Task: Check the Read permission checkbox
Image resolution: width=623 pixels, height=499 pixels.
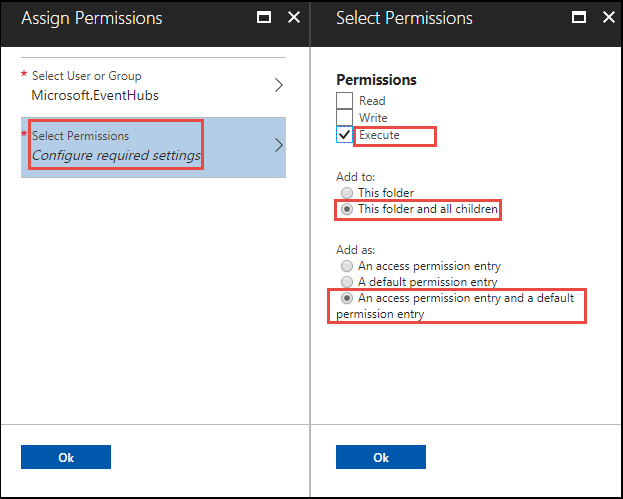Action: (344, 101)
